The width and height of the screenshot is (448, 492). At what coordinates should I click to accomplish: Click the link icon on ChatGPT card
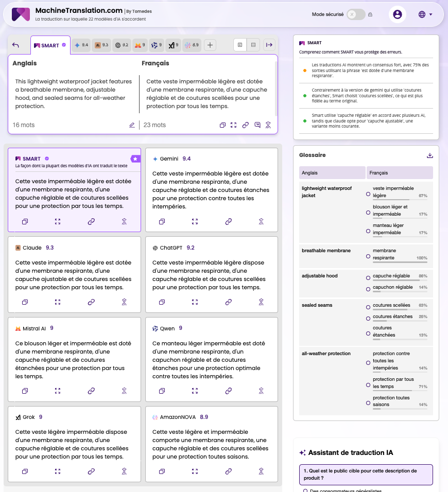[x=228, y=302]
